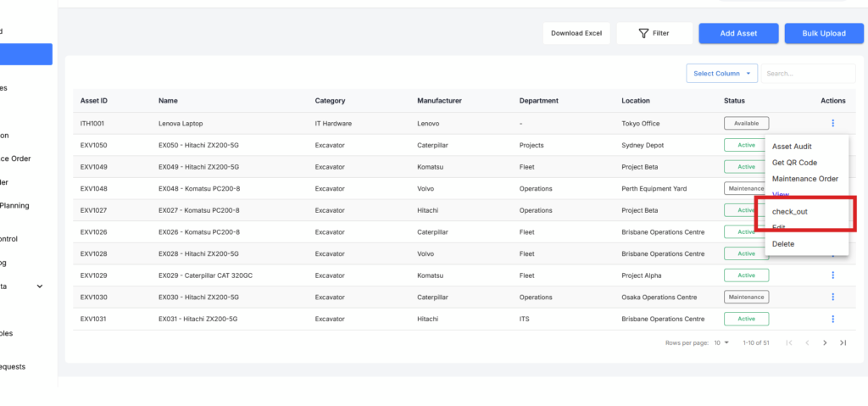Click the Osaka Operations Centre location cell
The image size is (868, 406).
660,298
